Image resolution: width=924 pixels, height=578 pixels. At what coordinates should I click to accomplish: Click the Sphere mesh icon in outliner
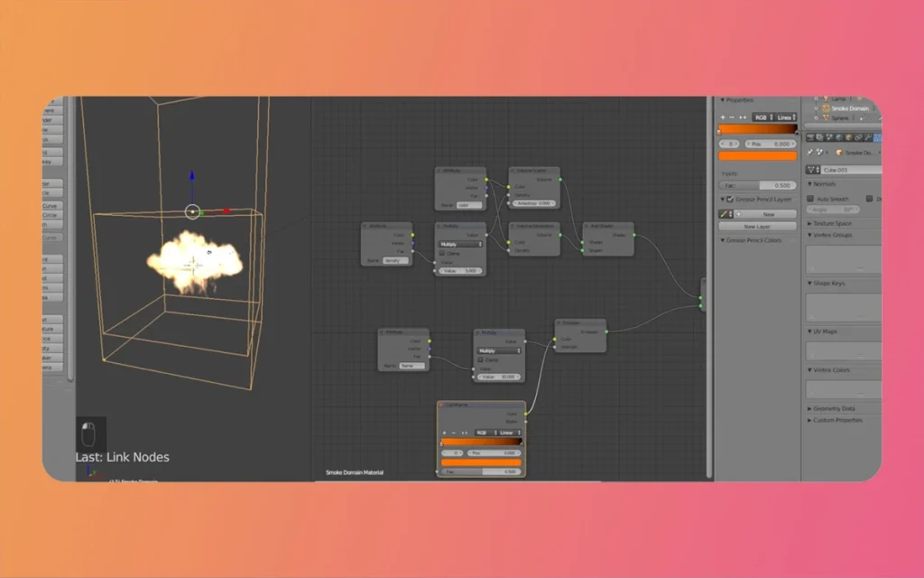pos(826,118)
